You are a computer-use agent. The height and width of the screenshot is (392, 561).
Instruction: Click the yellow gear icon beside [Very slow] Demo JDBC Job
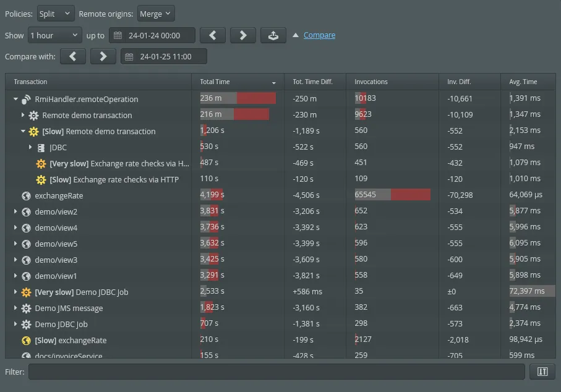click(25, 291)
